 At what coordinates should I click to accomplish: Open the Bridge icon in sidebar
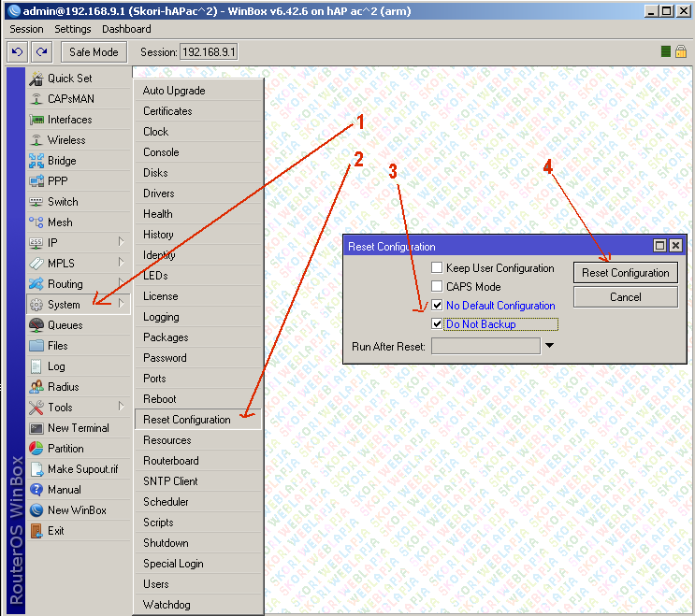click(36, 161)
